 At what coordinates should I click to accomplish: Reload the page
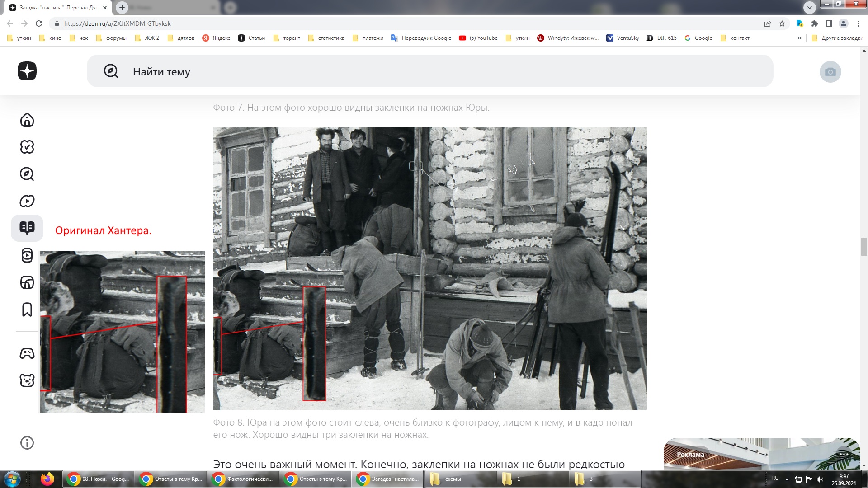39,23
